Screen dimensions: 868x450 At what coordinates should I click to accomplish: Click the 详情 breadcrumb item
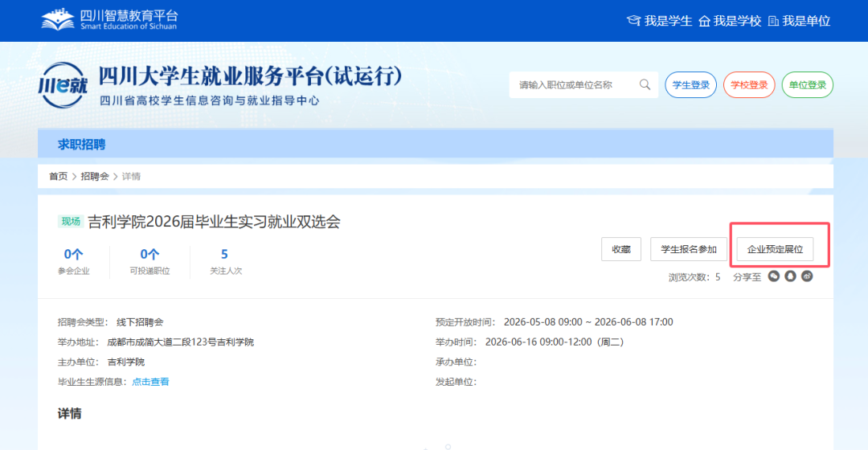[x=131, y=176]
